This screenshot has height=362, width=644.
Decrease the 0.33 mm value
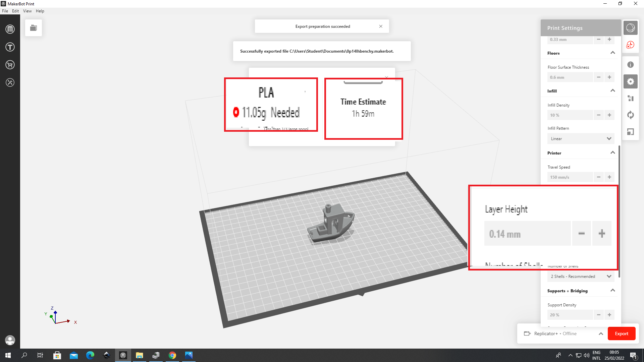[599, 40]
